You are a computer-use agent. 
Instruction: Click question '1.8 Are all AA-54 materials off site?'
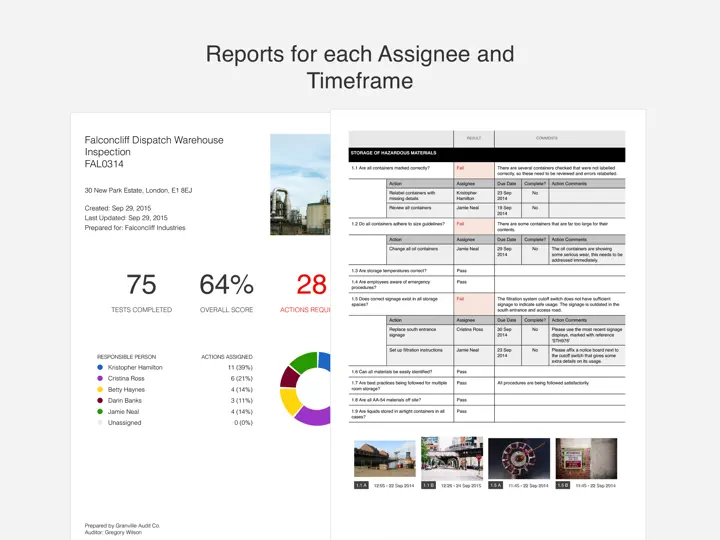386,400
